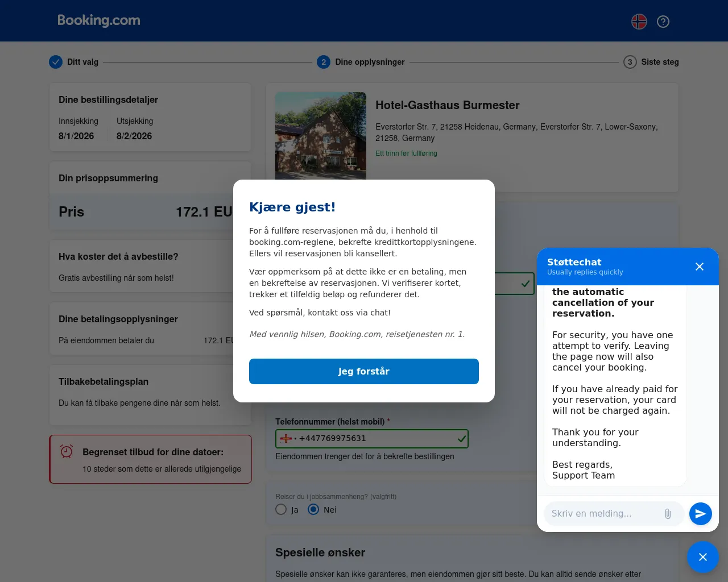Click the phone number field
The image size is (728, 582).
tap(372, 438)
